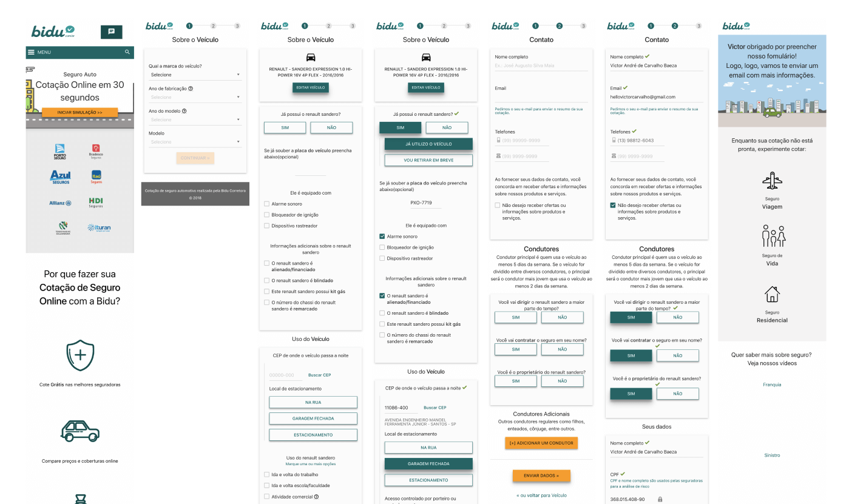Open the chat bubble icon on landing page
The image size is (849, 504).
coord(111,32)
